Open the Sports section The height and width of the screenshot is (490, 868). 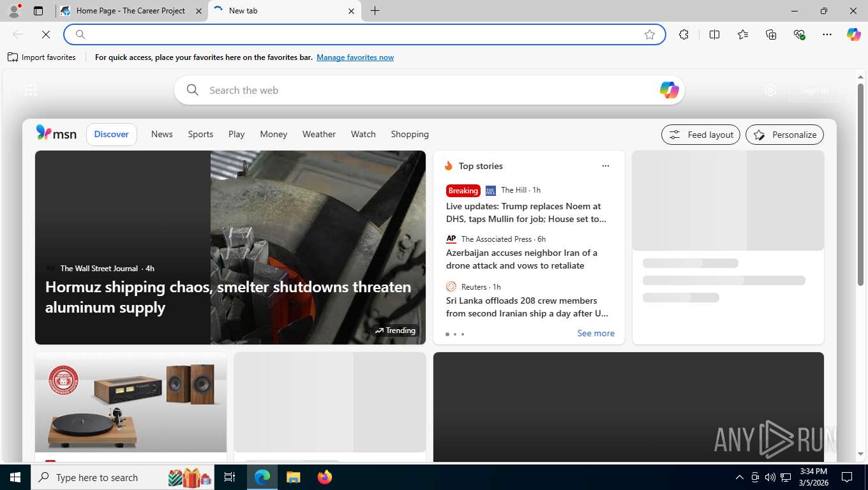200,134
